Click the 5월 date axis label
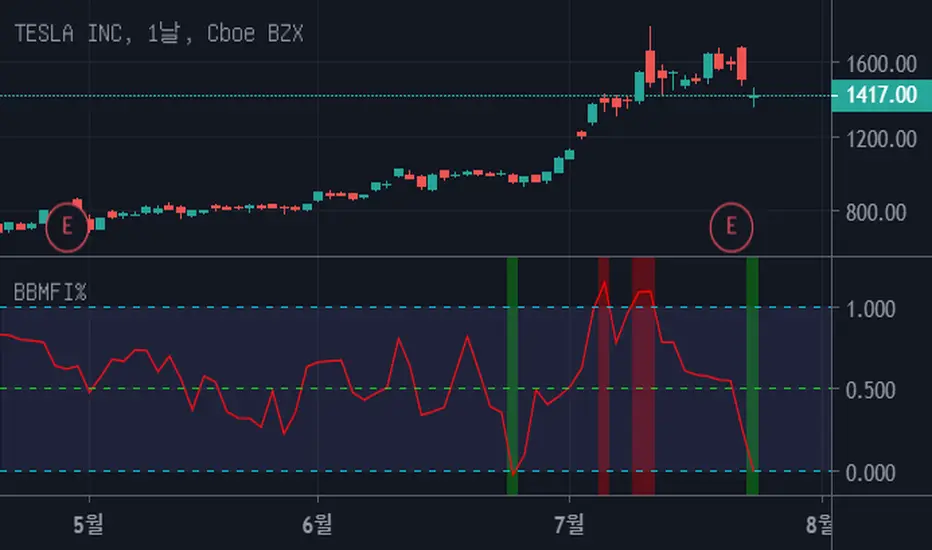The image size is (932, 550). [89, 524]
